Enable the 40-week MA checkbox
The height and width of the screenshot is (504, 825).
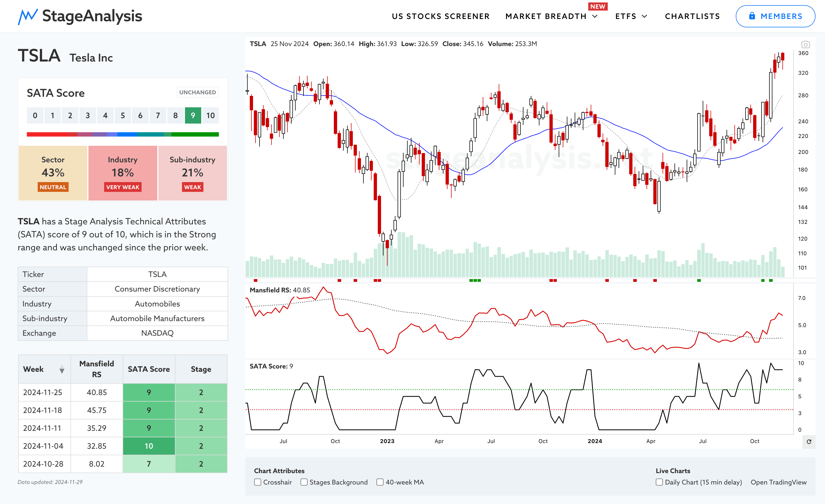(380, 482)
